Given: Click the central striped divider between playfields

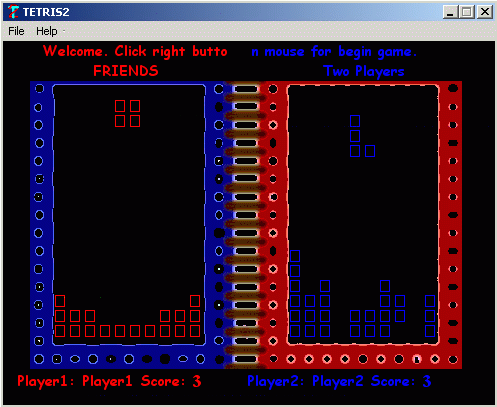Looking at the screenshot, I should (x=246, y=224).
